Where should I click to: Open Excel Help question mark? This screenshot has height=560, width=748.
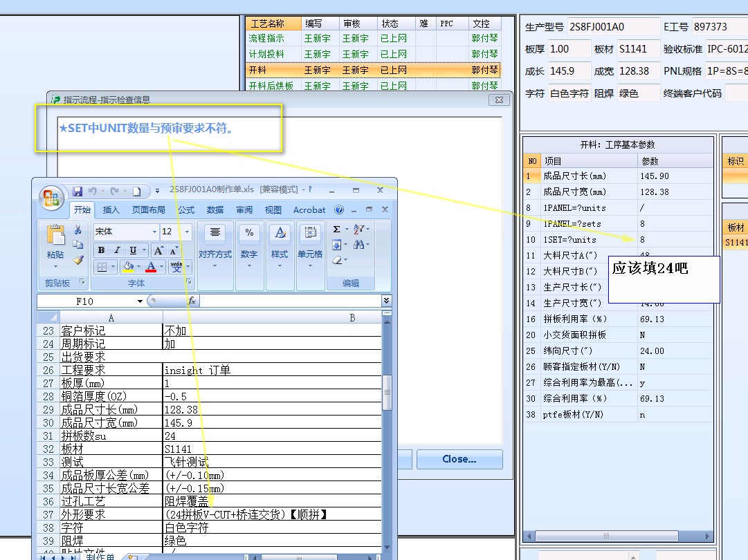click(x=339, y=209)
